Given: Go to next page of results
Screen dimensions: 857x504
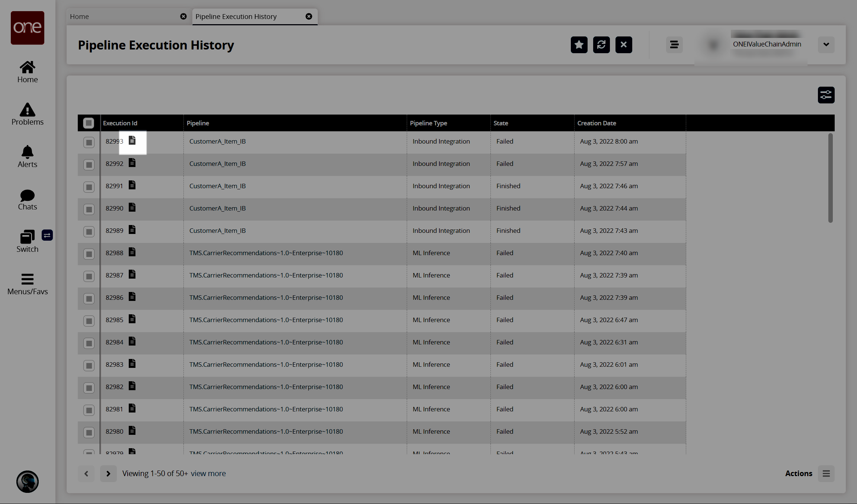Looking at the screenshot, I should coord(108,473).
